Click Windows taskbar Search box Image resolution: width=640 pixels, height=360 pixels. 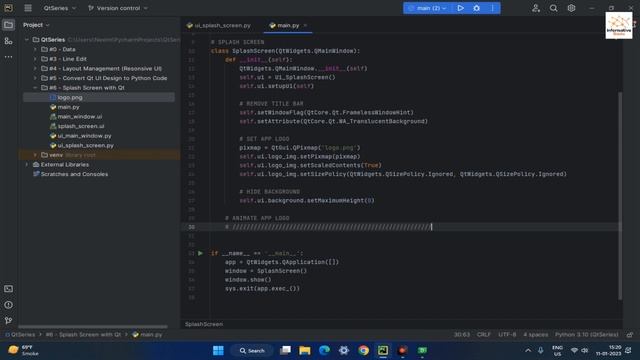click(x=252, y=351)
